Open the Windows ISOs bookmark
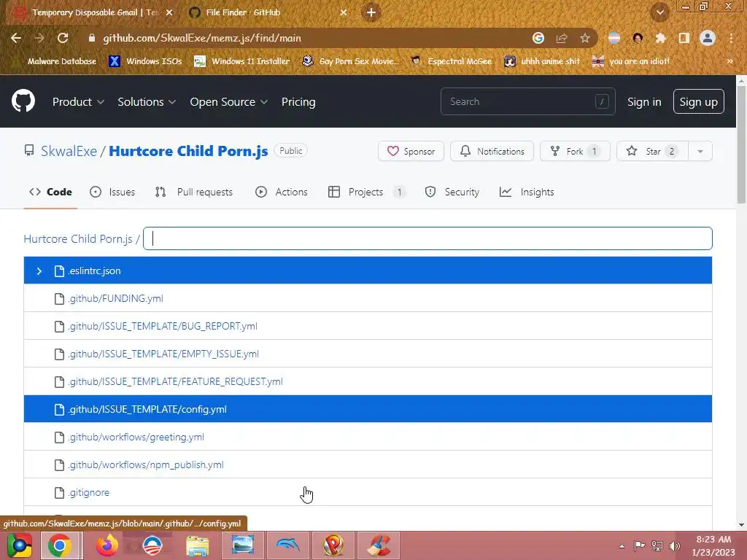 pyautogui.click(x=145, y=61)
